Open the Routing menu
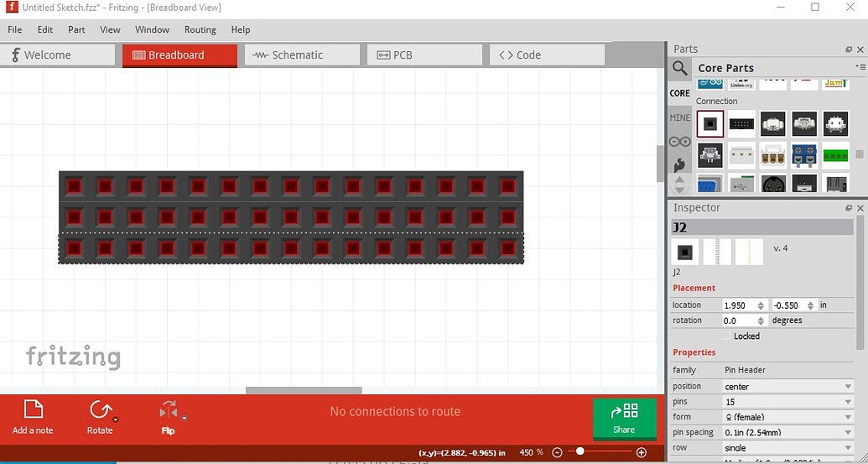This screenshot has width=868, height=464. [200, 30]
